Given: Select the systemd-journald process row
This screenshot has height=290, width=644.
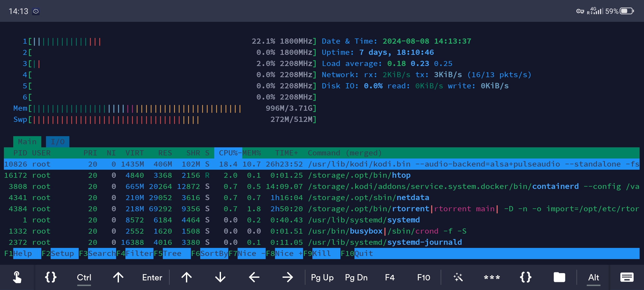Looking at the screenshot, I should tap(322, 242).
